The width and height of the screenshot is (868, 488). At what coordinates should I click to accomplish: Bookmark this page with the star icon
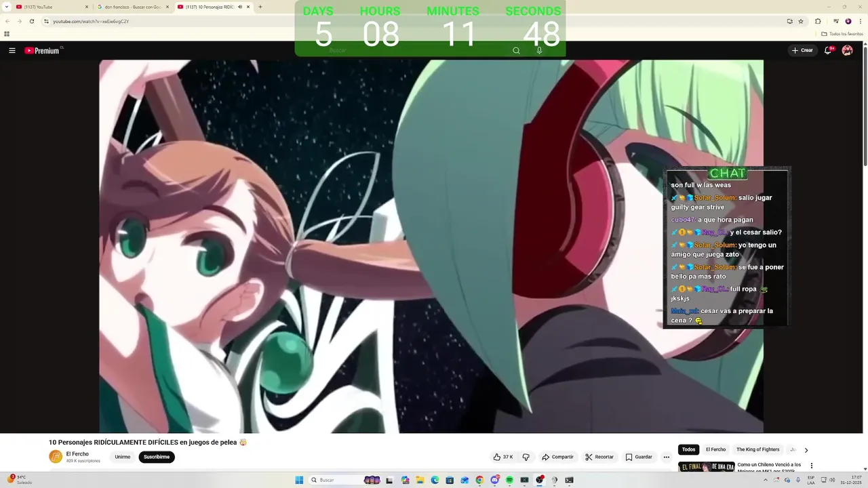click(x=801, y=21)
